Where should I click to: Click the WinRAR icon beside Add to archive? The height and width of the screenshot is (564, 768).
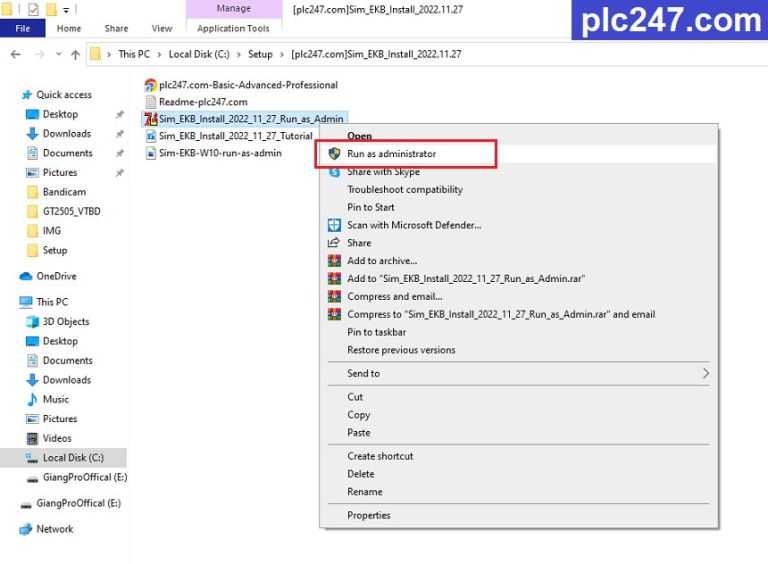coord(334,261)
